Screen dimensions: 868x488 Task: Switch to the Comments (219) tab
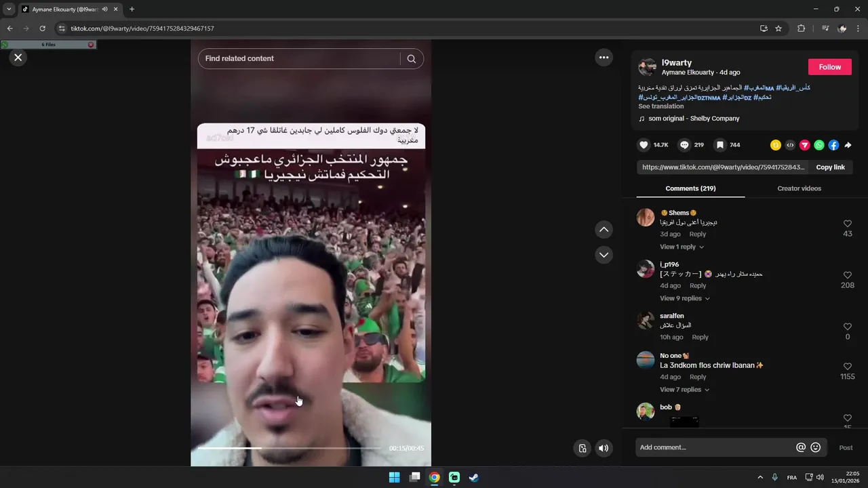690,188
